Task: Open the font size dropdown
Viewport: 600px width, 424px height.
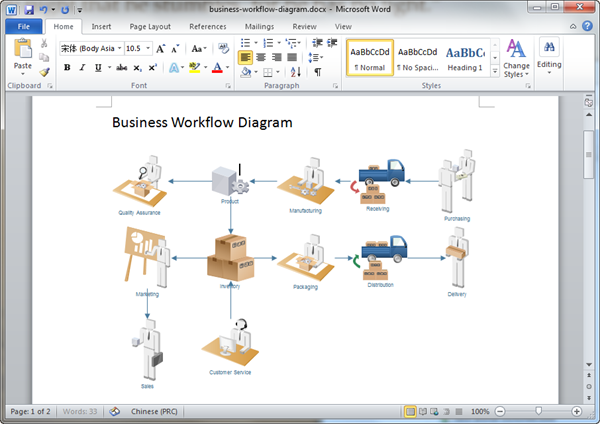Action: tap(148, 48)
